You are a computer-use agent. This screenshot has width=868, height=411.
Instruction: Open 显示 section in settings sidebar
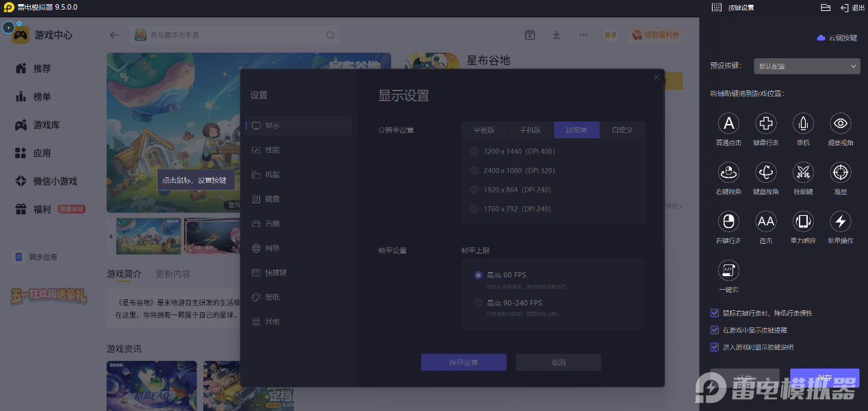[298, 126]
